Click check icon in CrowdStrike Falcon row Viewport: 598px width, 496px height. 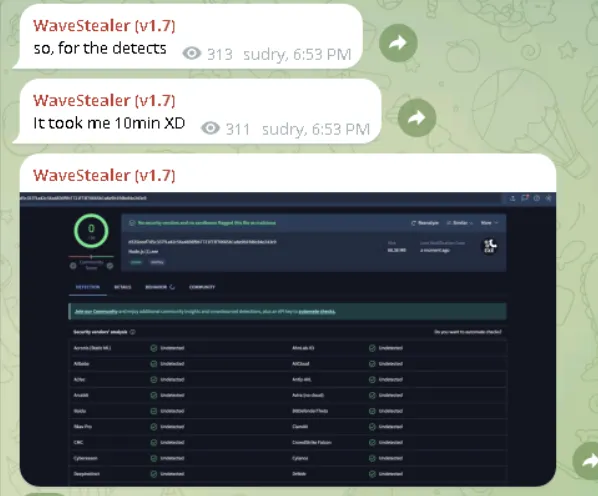[372, 443]
